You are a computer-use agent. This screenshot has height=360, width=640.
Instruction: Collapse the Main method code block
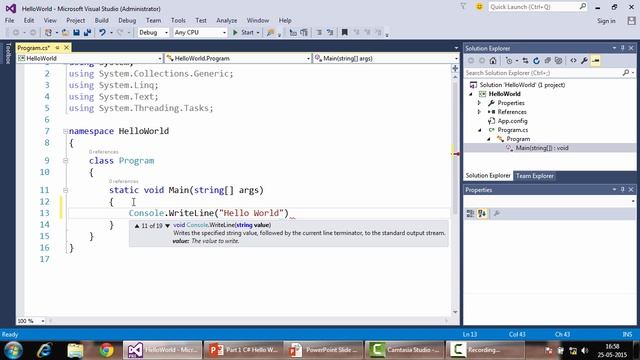[65, 190]
